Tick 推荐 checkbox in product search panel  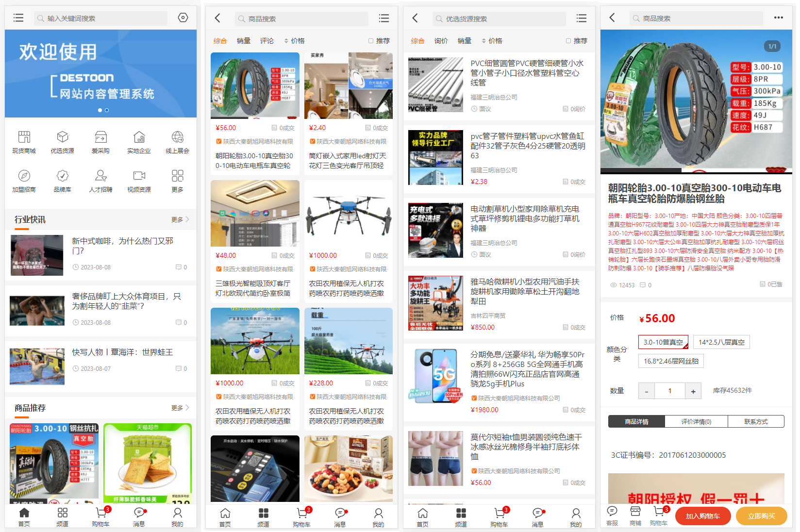tap(371, 41)
